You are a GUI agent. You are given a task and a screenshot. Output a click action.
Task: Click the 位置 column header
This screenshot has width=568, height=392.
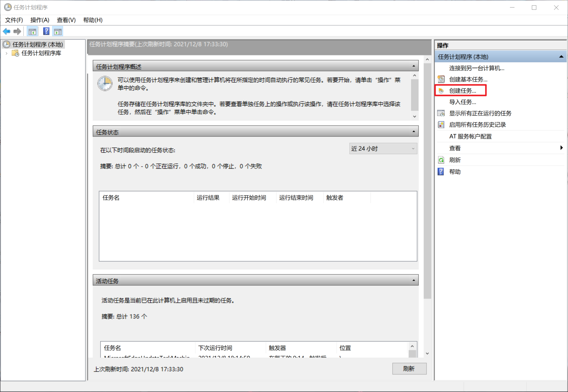(x=372, y=348)
